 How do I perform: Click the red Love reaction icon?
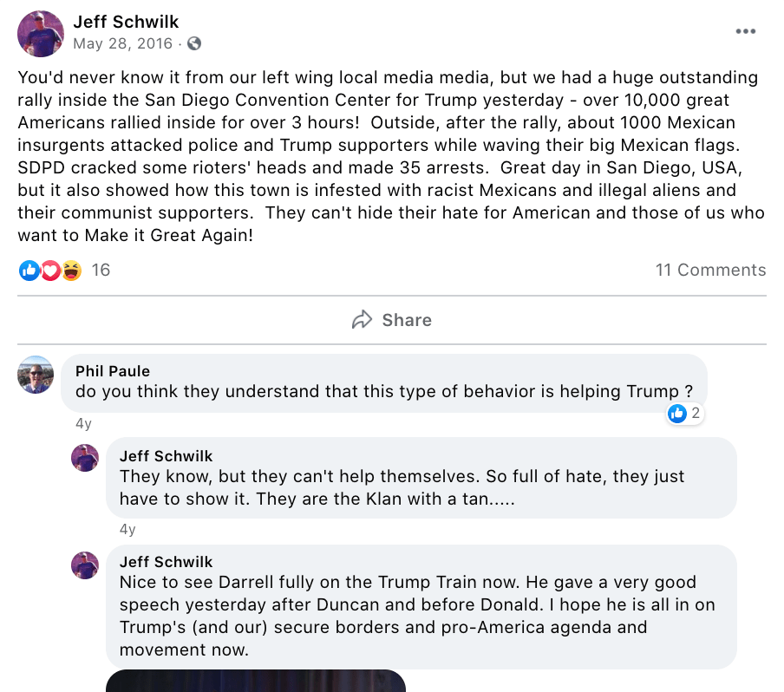(x=50, y=271)
